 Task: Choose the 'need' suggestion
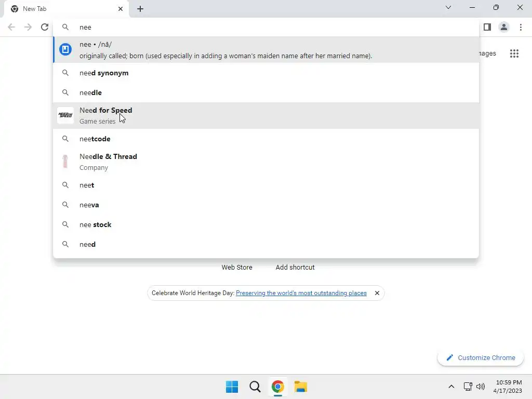[266, 244]
